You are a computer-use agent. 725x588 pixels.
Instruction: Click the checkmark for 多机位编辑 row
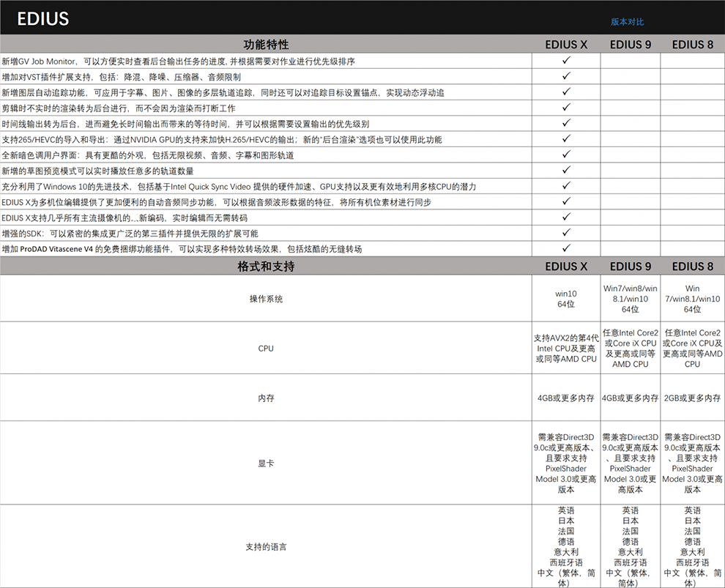pos(566,201)
